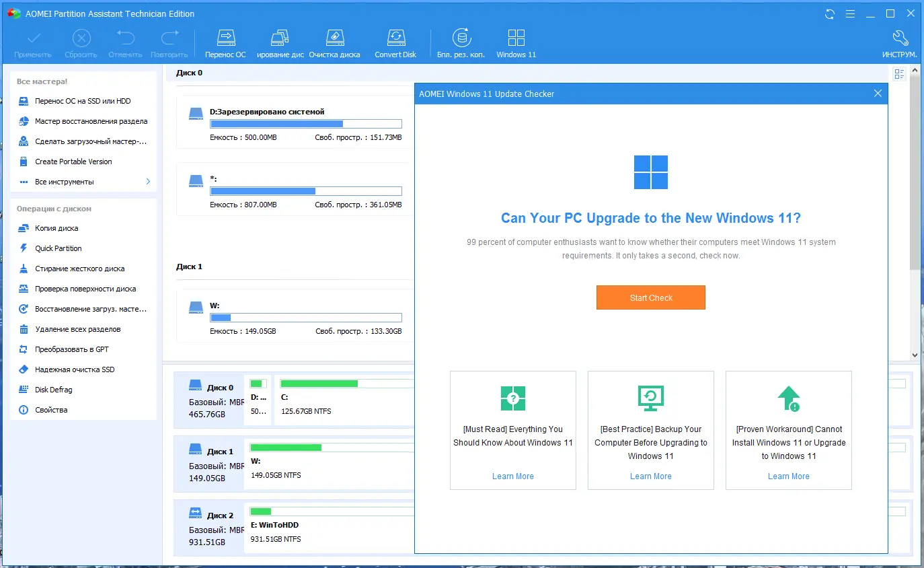Start Перенос ОС на SSD или HDD wizard
924x568 pixels.
(83, 101)
